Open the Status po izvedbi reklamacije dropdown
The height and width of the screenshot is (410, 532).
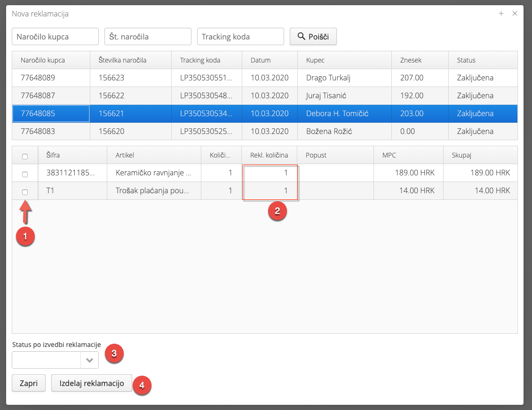(x=89, y=360)
